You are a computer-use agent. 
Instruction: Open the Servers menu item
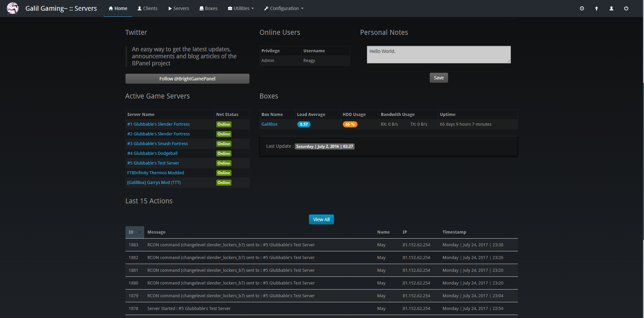click(179, 8)
